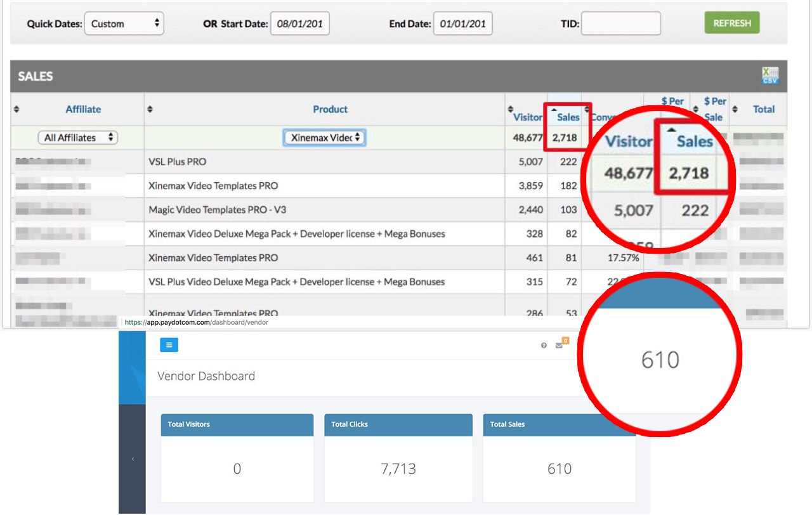Screen dimensions: 812x515
Task: Click the 328 visitors cell
Action: (x=535, y=234)
